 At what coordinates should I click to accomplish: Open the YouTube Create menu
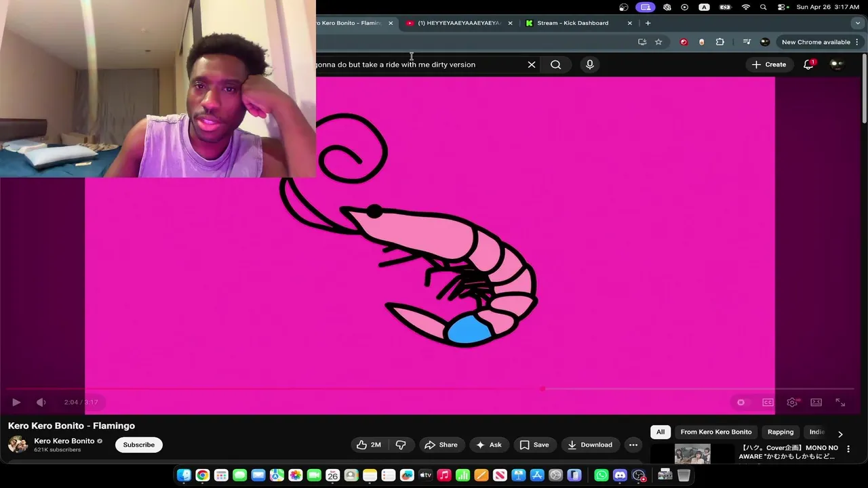click(769, 64)
